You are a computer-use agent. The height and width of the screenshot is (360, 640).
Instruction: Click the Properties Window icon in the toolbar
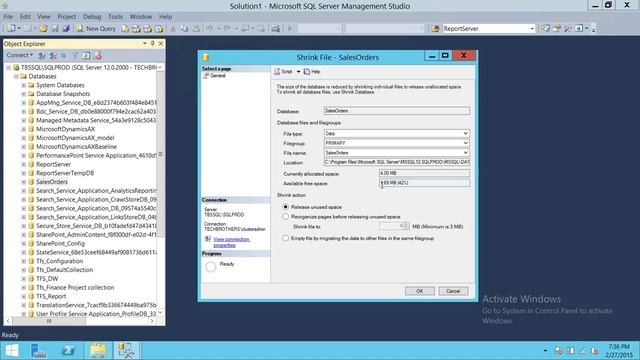557,29
